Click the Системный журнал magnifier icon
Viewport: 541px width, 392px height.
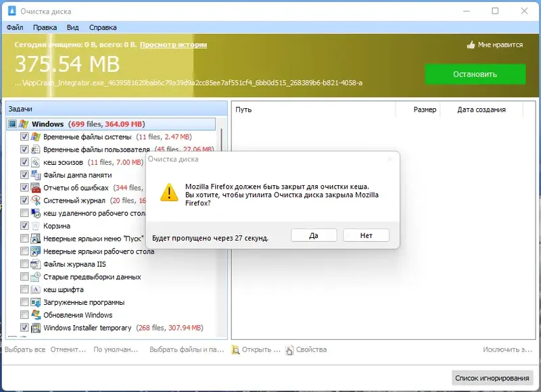37,200
